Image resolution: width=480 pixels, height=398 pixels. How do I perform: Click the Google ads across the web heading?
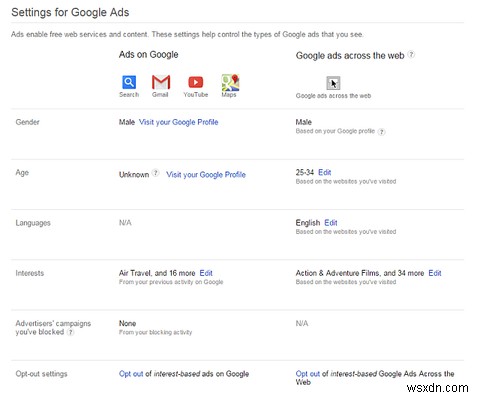click(x=350, y=55)
